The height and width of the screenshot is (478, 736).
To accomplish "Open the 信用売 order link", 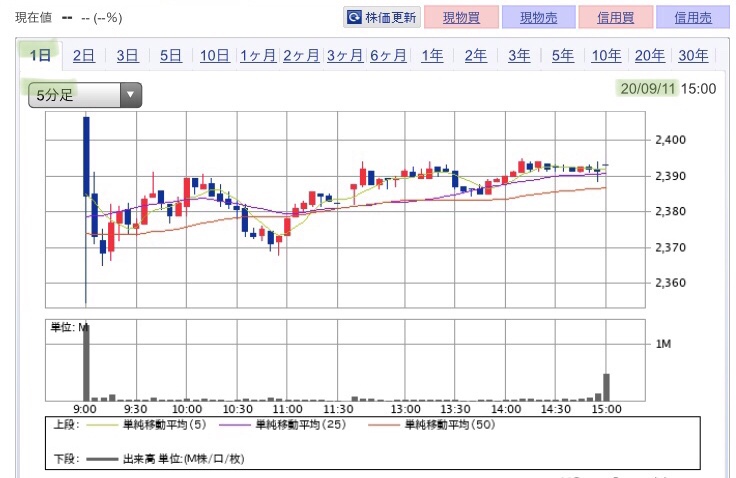I will pyautogui.click(x=693, y=17).
